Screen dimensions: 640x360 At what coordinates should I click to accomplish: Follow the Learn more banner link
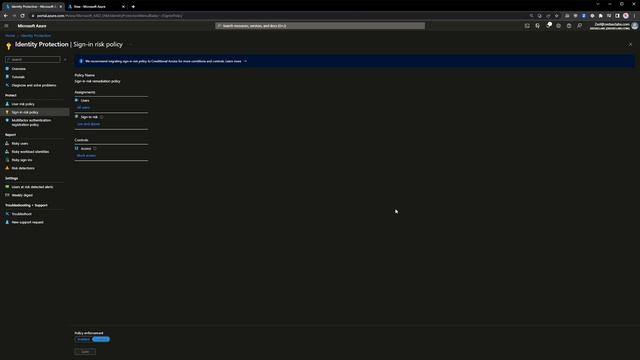point(233,61)
